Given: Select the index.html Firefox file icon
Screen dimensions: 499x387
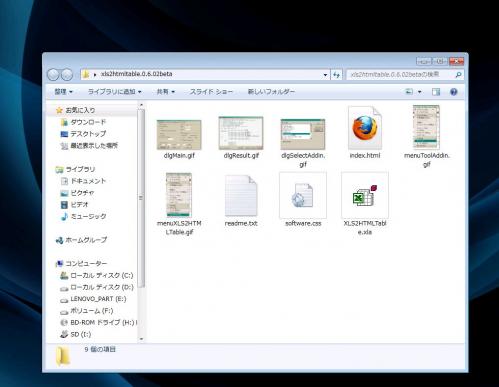Looking at the screenshot, I should pyautogui.click(x=365, y=128).
